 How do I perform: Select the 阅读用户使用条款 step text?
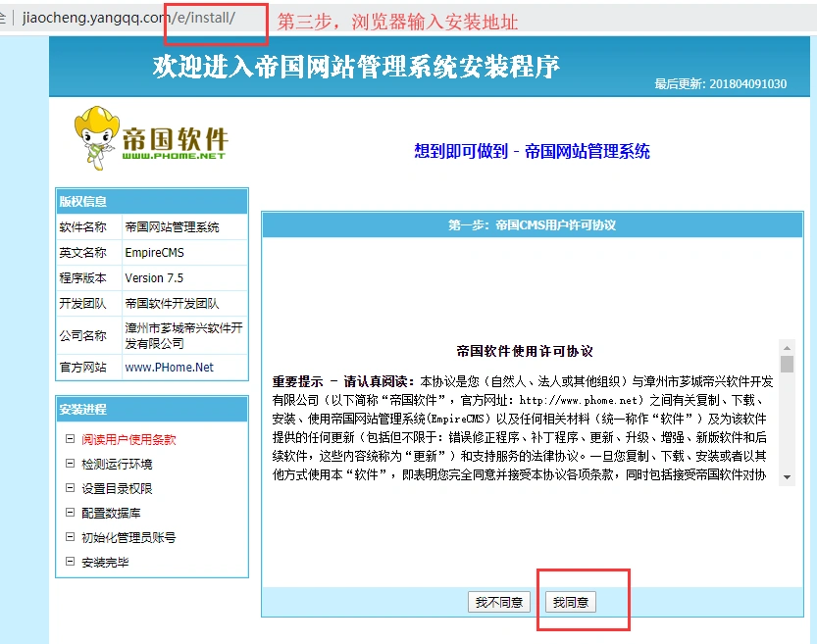128,439
